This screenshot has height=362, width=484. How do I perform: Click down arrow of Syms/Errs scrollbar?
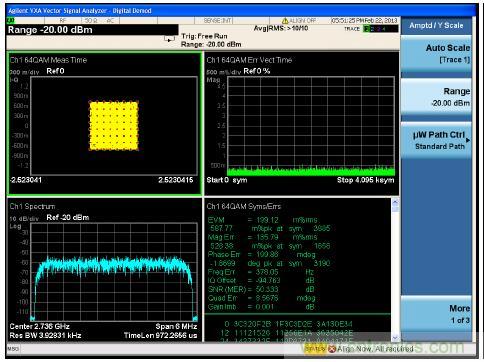tap(395, 338)
